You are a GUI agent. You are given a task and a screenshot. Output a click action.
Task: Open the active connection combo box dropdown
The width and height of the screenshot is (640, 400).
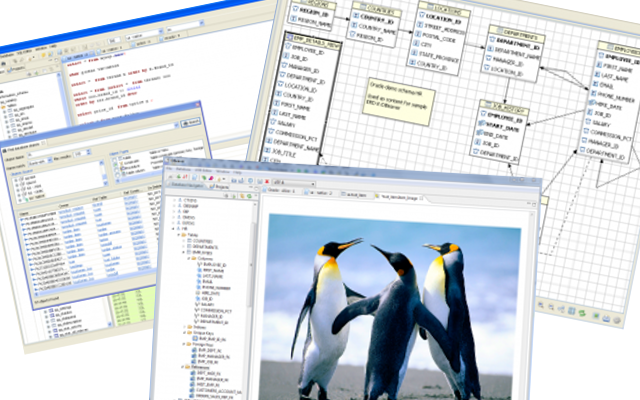(x=313, y=184)
